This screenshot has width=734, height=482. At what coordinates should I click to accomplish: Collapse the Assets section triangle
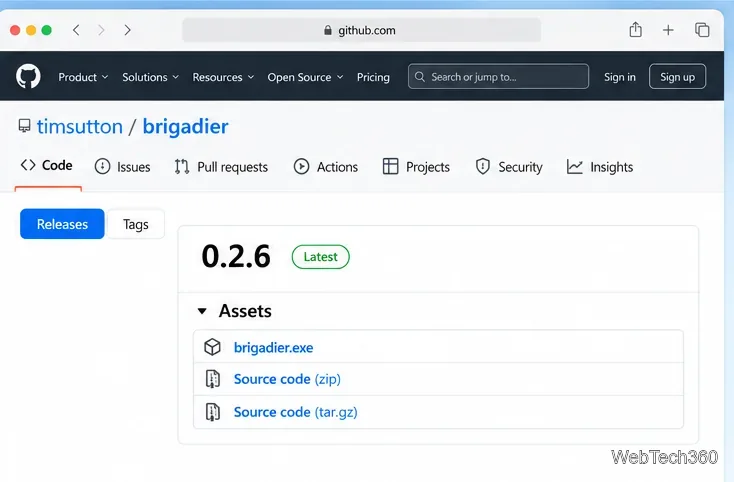point(202,311)
